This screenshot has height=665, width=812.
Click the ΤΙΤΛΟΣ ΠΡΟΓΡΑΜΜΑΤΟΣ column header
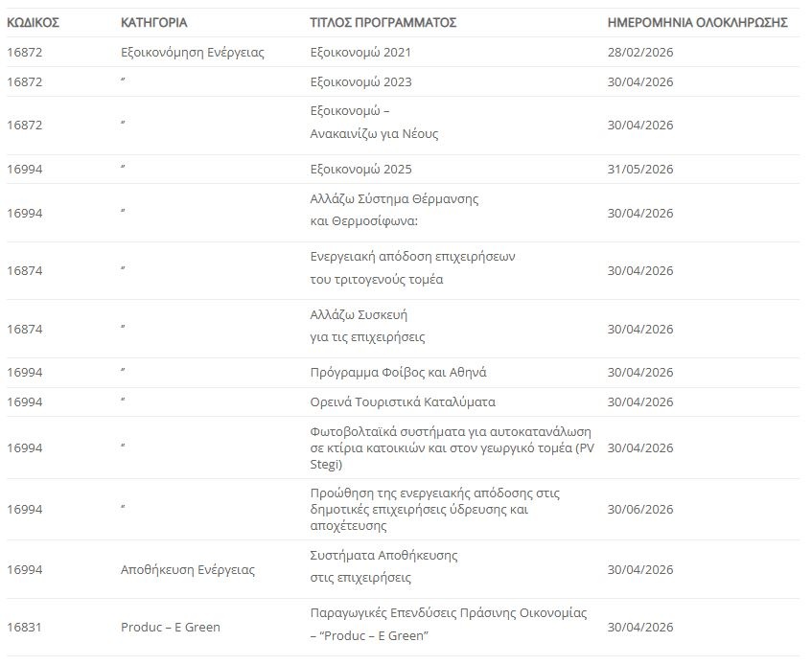[383, 22]
